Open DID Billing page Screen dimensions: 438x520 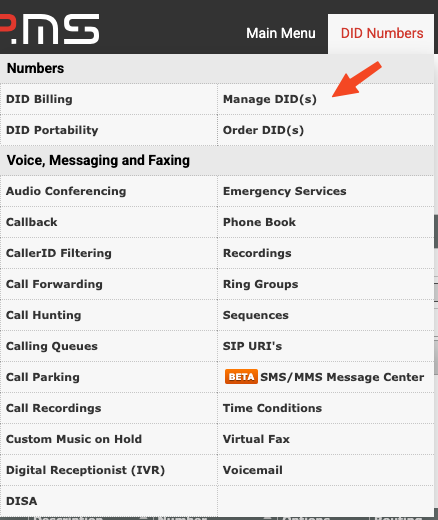point(39,99)
